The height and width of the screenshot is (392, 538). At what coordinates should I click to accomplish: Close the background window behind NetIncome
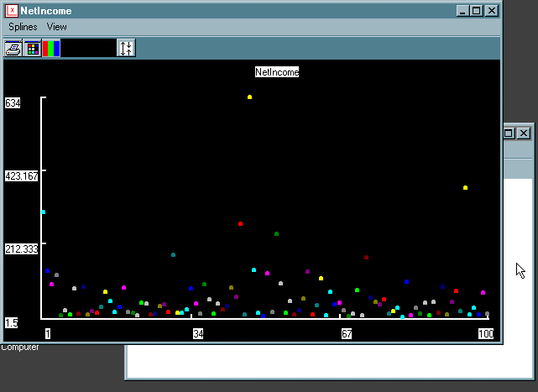[x=524, y=133]
